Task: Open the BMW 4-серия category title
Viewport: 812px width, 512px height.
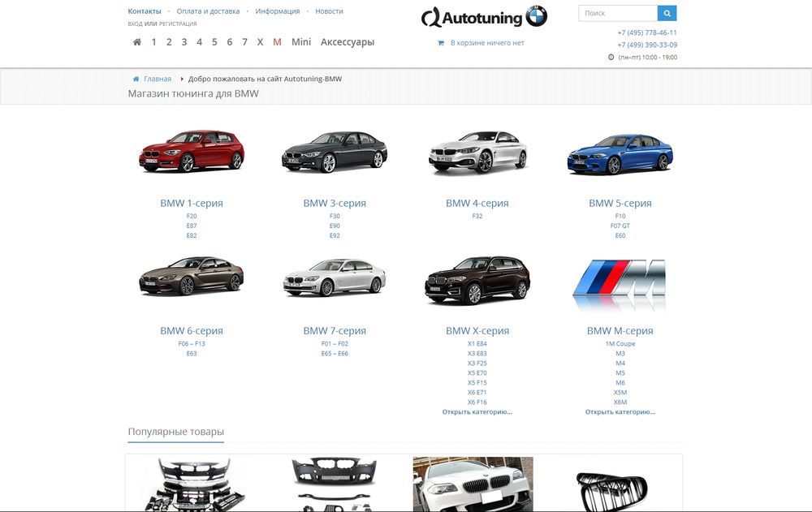Action: point(477,204)
